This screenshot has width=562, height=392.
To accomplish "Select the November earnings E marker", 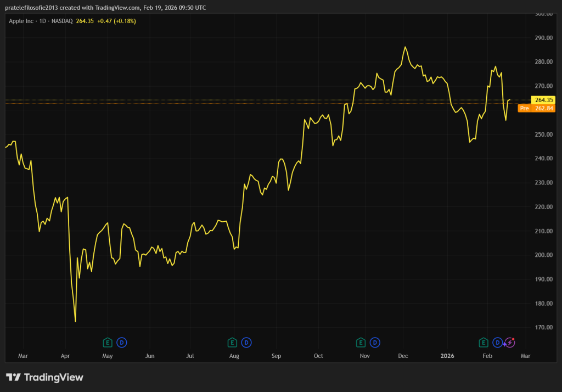I will tap(361, 343).
